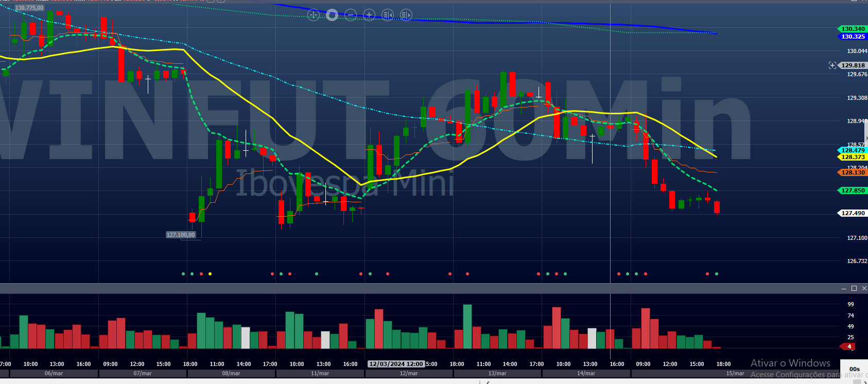The height and width of the screenshot is (384, 868).
Task: Shift chart bars right icon
Action: pyautogui.click(x=406, y=15)
